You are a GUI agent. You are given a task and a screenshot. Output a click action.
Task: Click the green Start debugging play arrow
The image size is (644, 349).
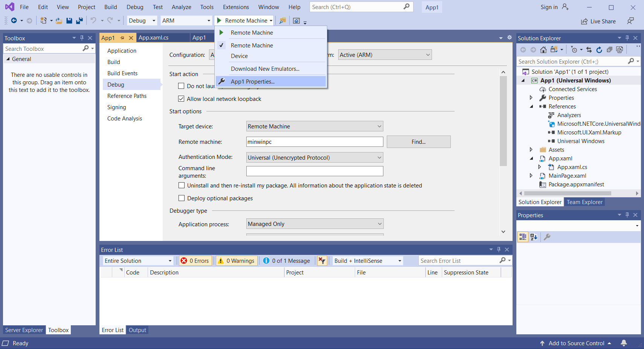219,21
